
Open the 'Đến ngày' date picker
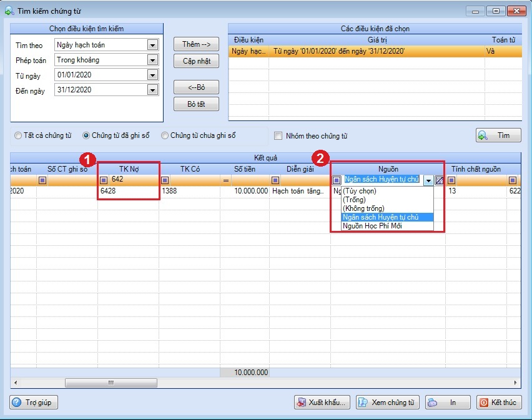[153, 90]
